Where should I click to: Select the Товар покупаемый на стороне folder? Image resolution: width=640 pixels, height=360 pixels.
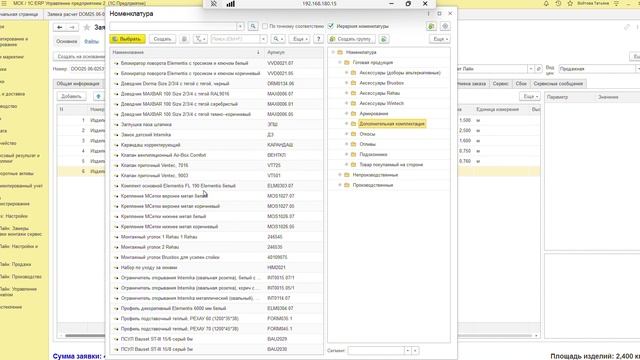391,164
